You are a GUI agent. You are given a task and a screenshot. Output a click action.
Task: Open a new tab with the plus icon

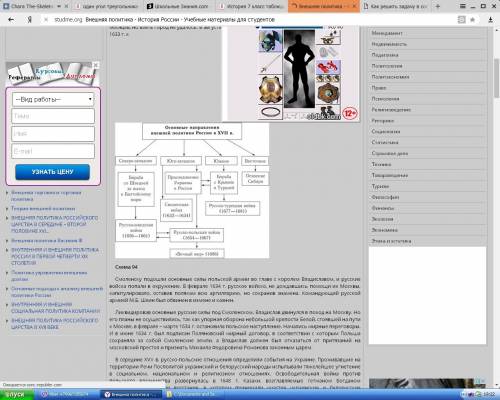438,6
